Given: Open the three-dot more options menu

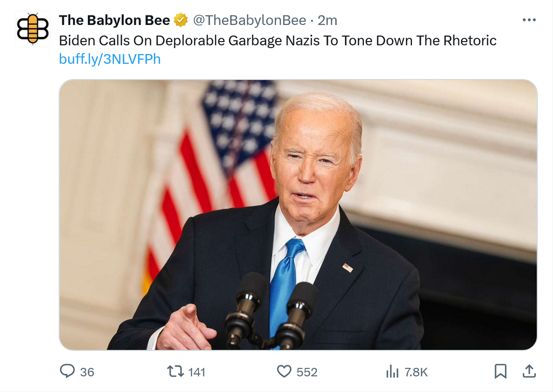Looking at the screenshot, I should pyautogui.click(x=529, y=20).
